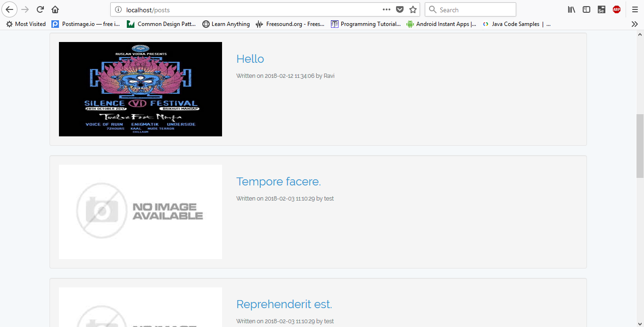Open the Freesound.org bookmark
The image size is (644, 327).
coord(290,24)
